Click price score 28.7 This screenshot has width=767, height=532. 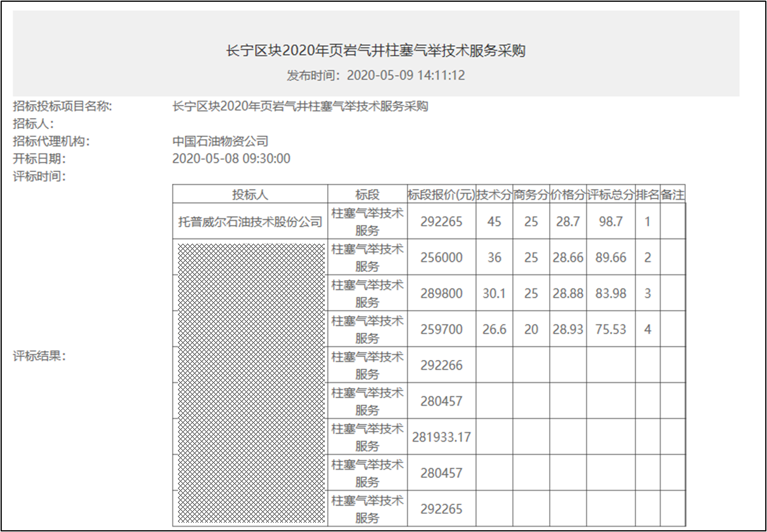(568, 221)
